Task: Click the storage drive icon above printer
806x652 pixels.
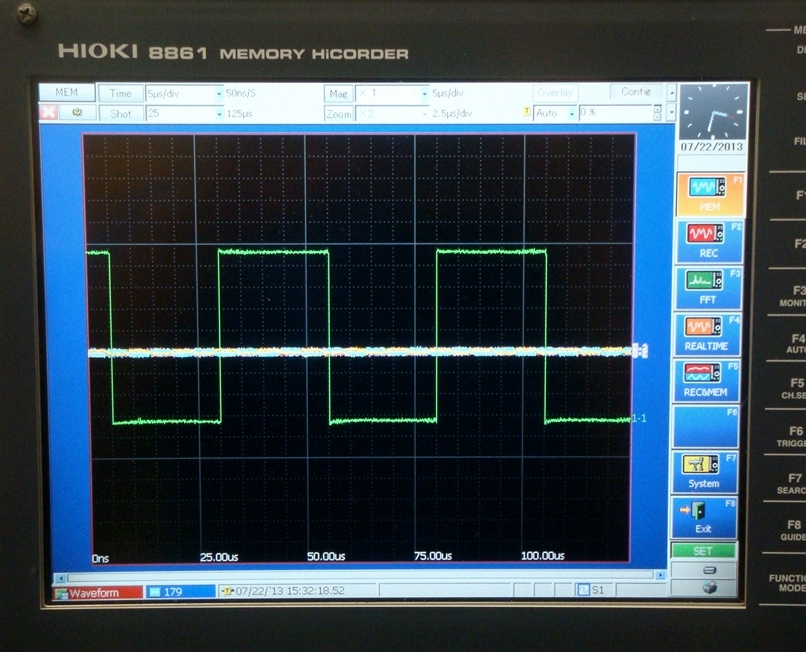Action: point(709,570)
